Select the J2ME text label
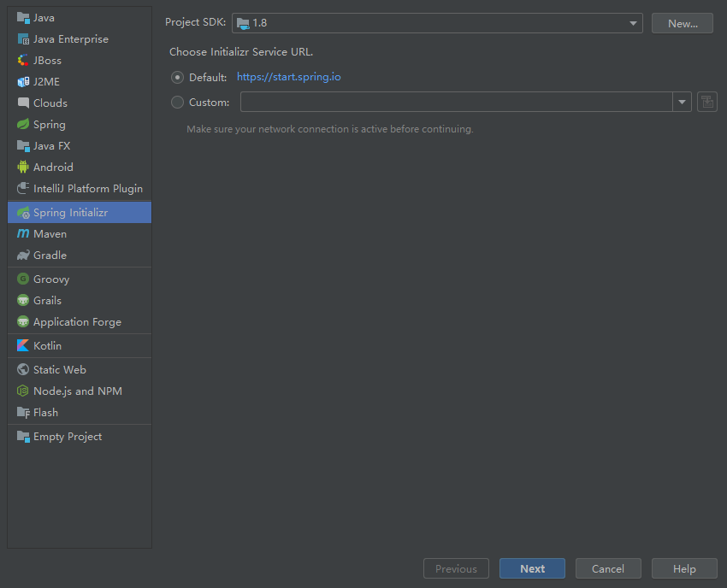Screen dimensions: 727x588 (46, 82)
